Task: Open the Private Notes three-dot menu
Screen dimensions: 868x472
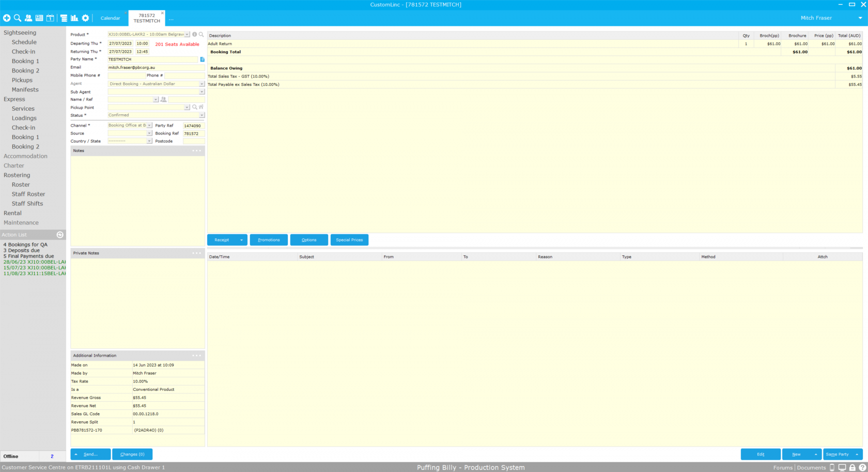Action: (x=196, y=253)
